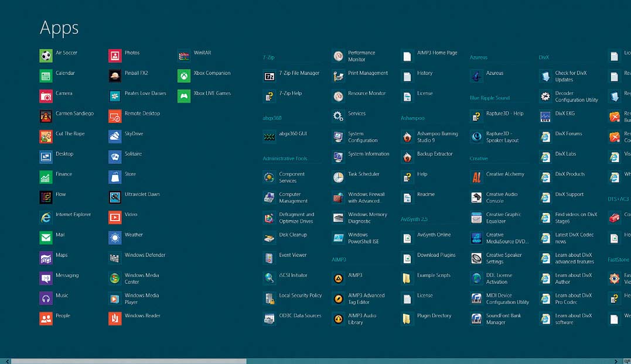Viewport: 631px width, 364px height.
Task: Open the Maps app icon
Action: pos(46,258)
